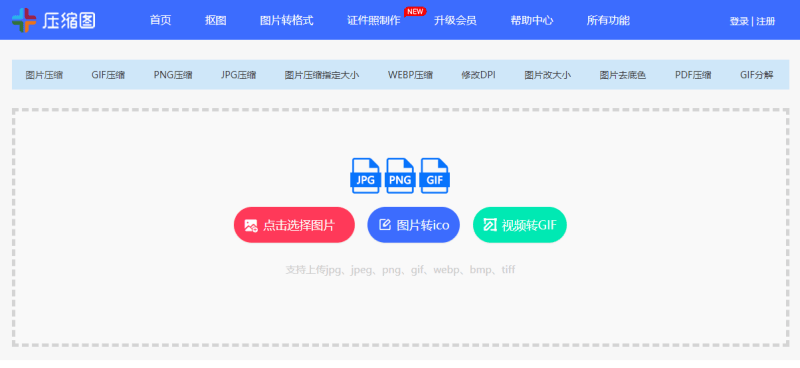Click the red NEW badge

pyautogui.click(x=415, y=12)
